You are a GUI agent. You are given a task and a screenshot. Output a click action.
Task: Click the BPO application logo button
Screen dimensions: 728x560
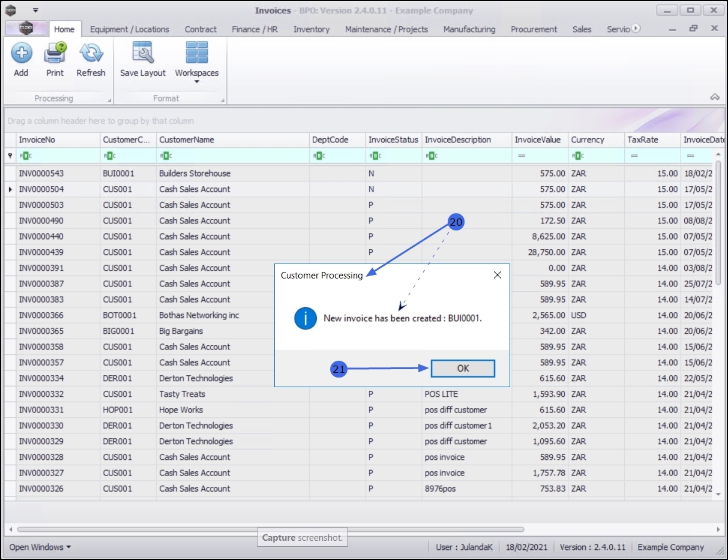(x=26, y=28)
